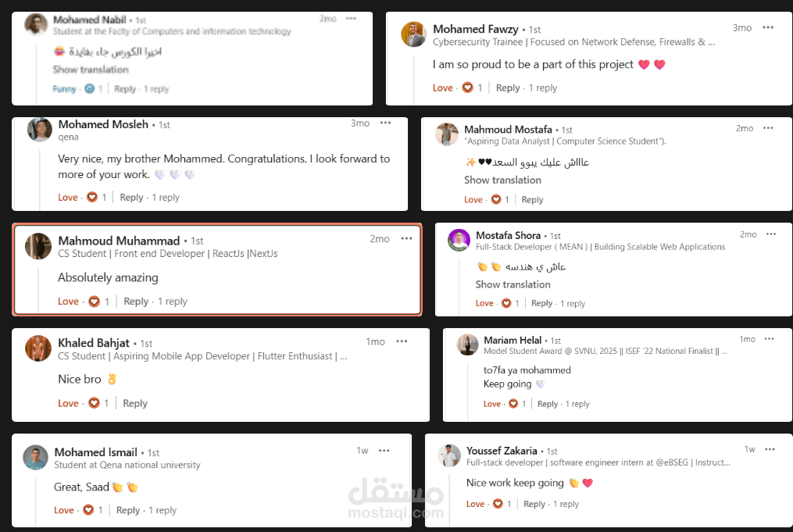This screenshot has width=793, height=532.
Task: Toggle Love reaction on Khaled Bahjat's comment
Action: 68,404
